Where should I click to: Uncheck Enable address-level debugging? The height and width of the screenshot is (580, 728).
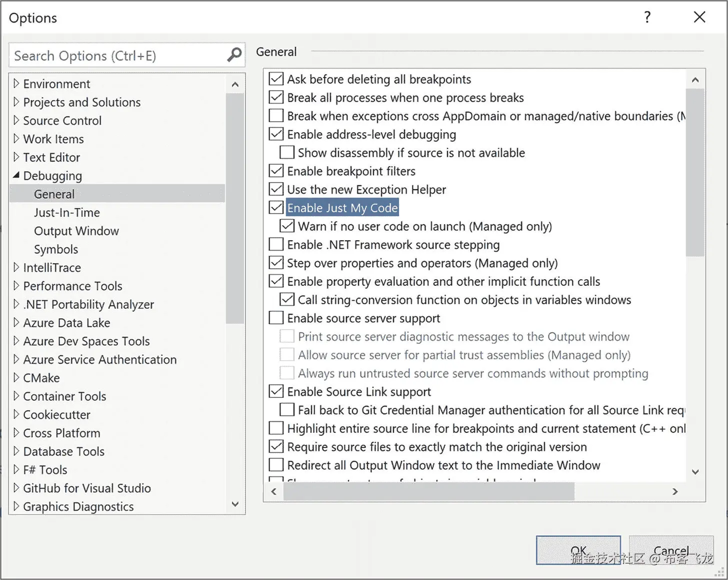pos(276,134)
